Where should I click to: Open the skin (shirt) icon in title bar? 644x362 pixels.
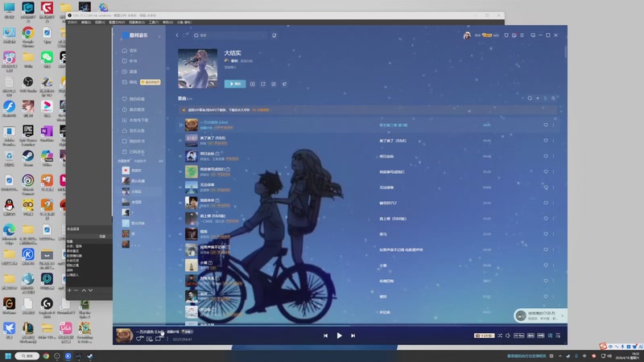tap(506, 35)
